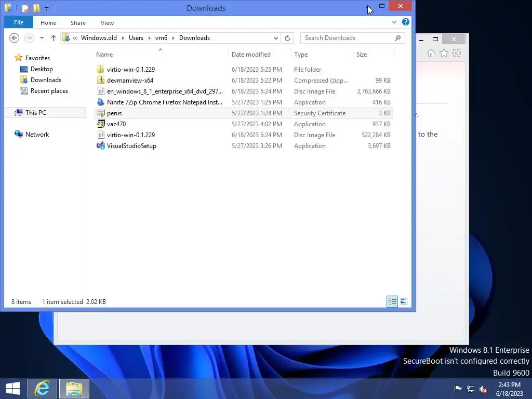Open Recent places in navigation pane
This screenshot has height=399, width=532.
pyautogui.click(x=49, y=90)
